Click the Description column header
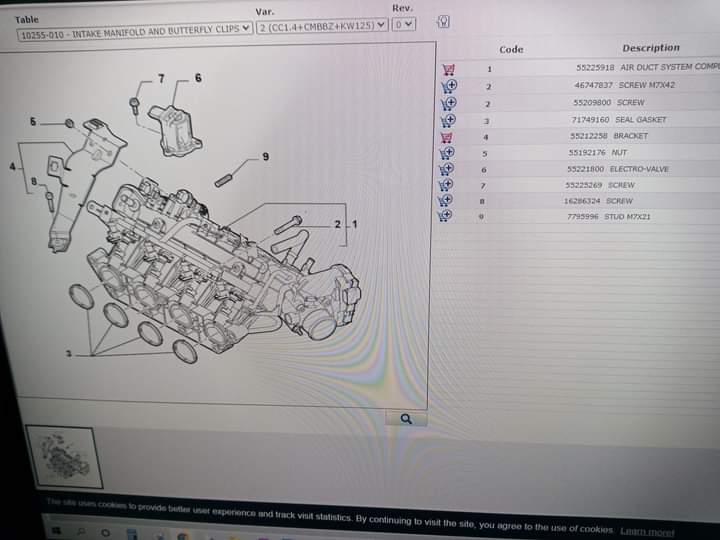This screenshot has width=720, height=540. point(650,48)
